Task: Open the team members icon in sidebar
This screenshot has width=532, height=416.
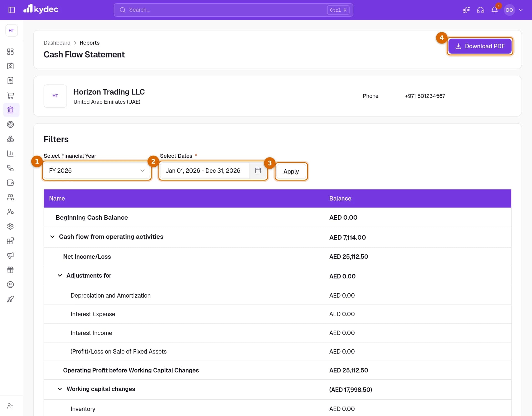Action: click(10, 197)
